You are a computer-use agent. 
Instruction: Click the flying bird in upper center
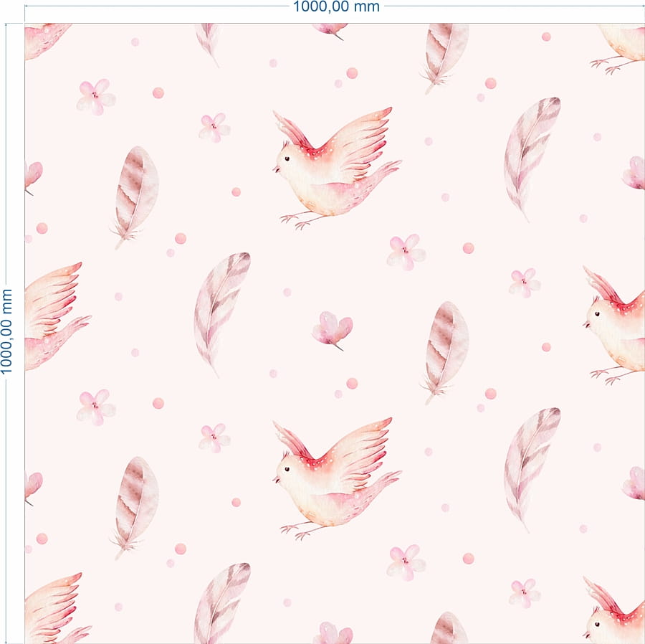click(337, 169)
